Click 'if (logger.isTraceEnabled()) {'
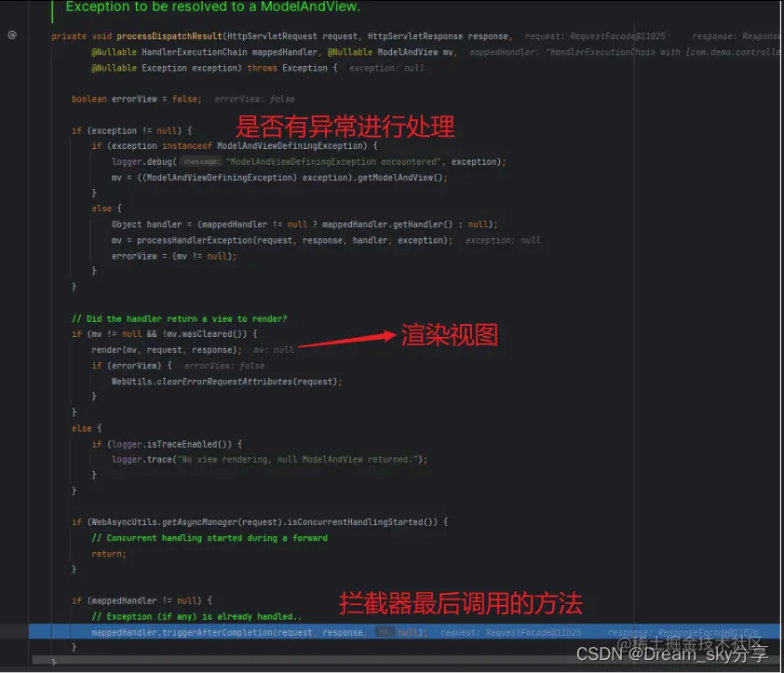The width and height of the screenshot is (784, 673). point(167,444)
